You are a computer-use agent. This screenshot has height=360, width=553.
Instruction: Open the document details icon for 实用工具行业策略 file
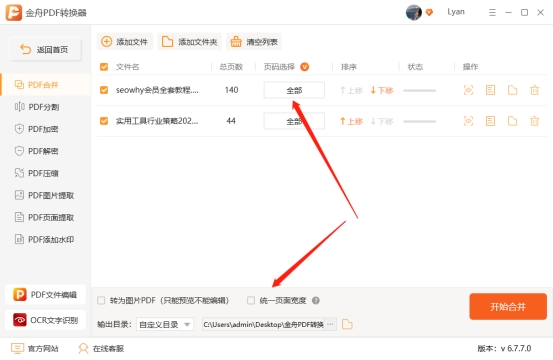(x=490, y=121)
